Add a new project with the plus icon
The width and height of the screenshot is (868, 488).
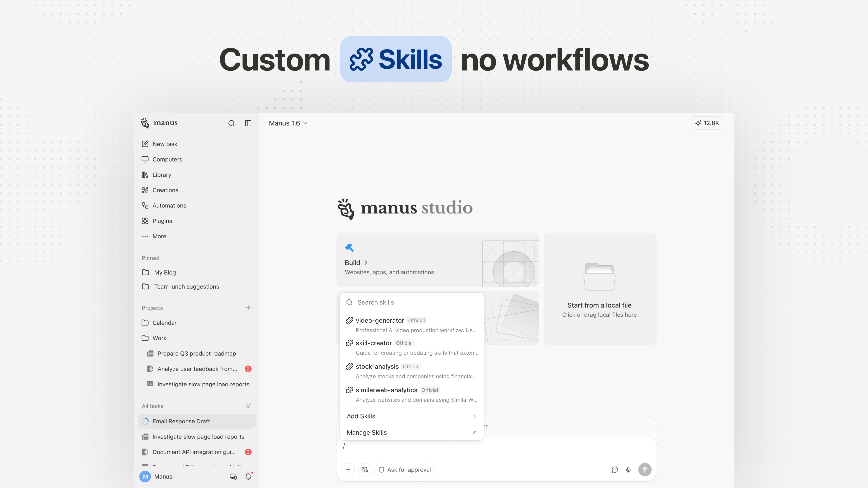248,308
